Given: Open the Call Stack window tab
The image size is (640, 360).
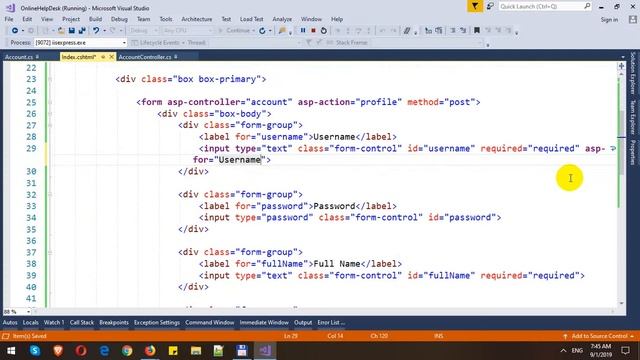Looking at the screenshot, I should point(82,322).
